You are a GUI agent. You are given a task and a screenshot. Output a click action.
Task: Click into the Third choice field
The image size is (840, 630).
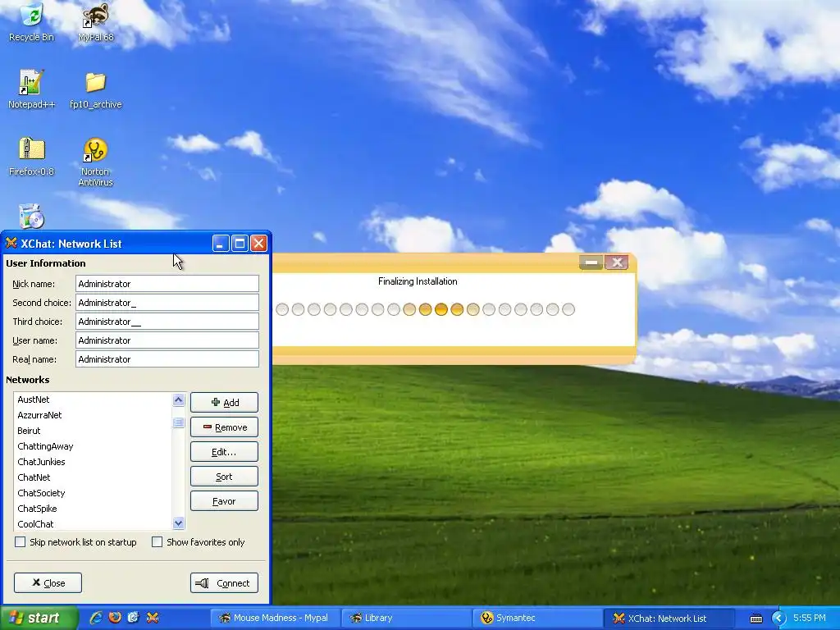[x=167, y=321]
